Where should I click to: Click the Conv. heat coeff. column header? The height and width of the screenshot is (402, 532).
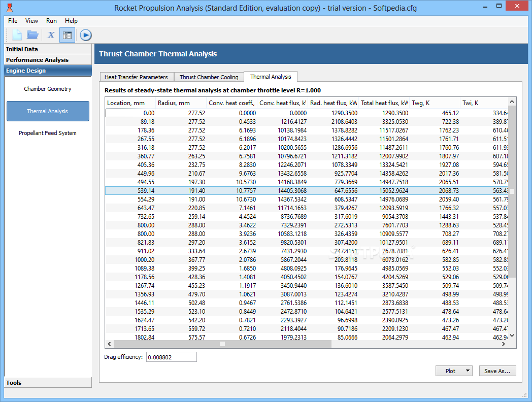[x=231, y=103]
